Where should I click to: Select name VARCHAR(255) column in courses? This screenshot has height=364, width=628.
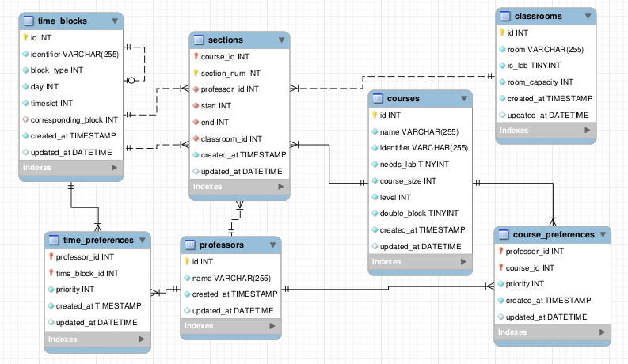[x=421, y=131]
